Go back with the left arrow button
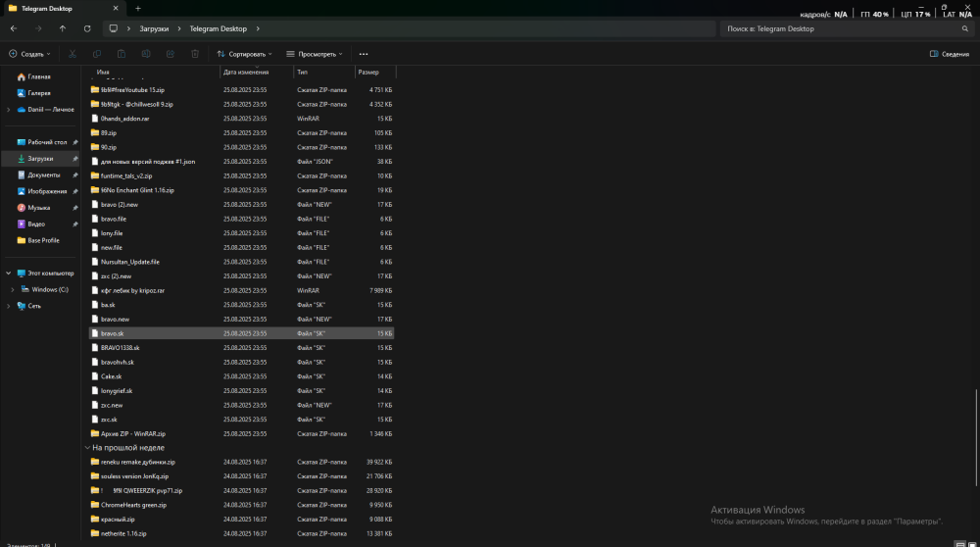 [14, 28]
